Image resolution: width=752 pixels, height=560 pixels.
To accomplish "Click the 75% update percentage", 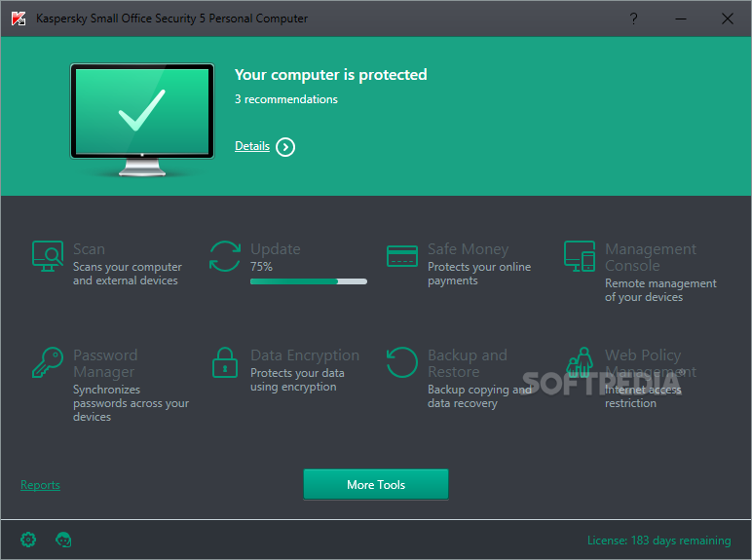I will [262, 267].
